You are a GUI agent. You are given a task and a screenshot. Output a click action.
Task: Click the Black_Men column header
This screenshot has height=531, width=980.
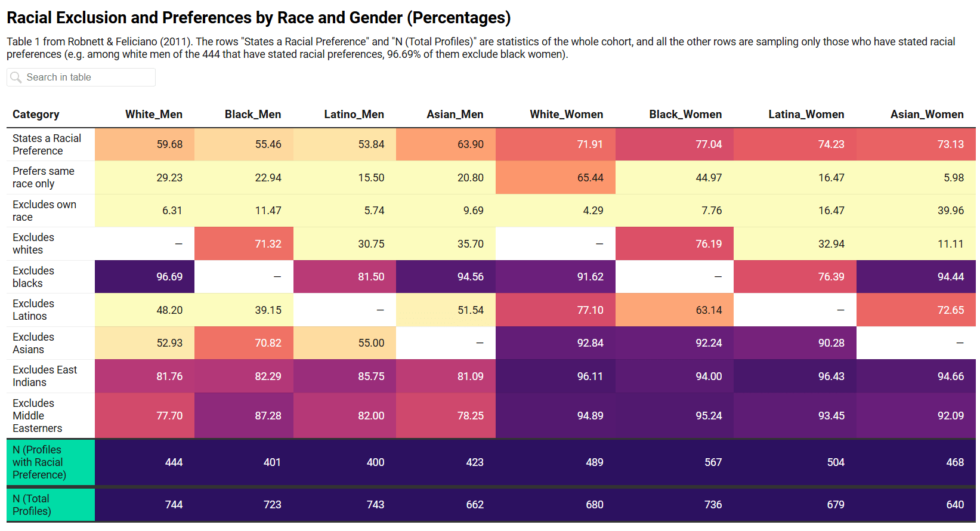click(252, 115)
